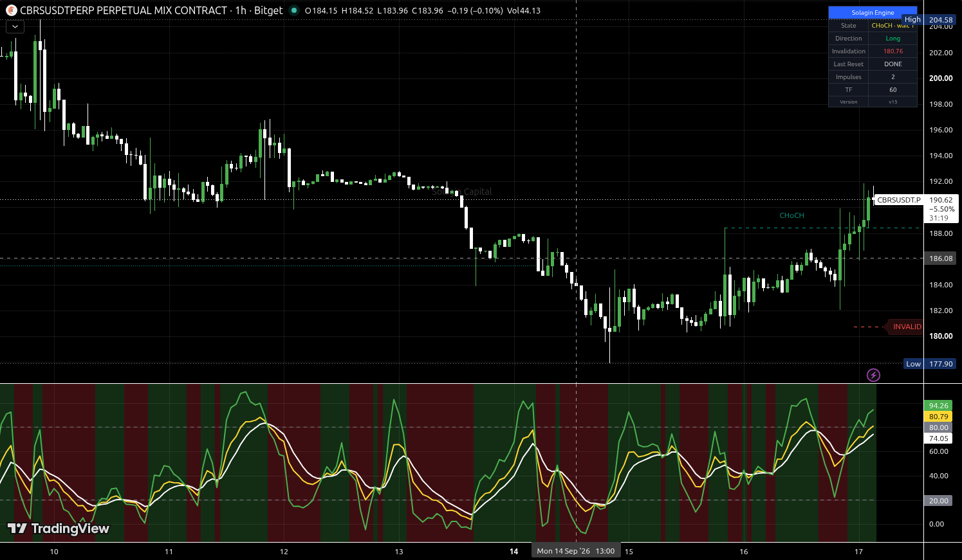Image resolution: width=962 pixels, height=560 pixels.
Task: Click the CBRSUSDT.P current price label
Action: click(x=899, y=200)
